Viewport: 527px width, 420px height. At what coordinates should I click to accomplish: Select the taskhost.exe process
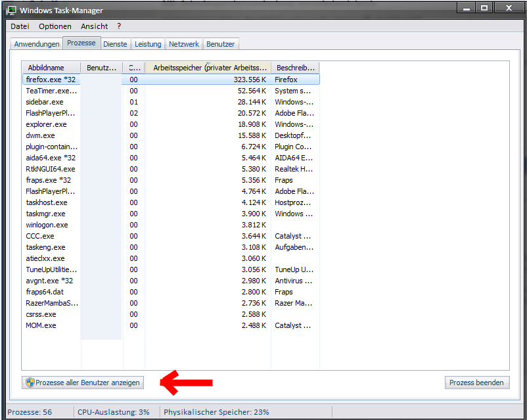[x=171, y=202]
